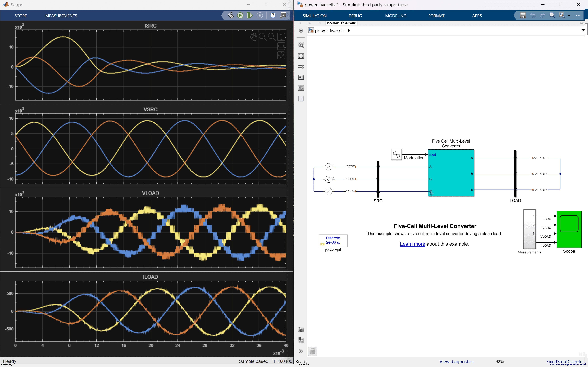Switch to the MEASUREMENTS tab in Scope
Image resolution: width=588 pixels, height=367 pixels.
(x=61, y=16)
